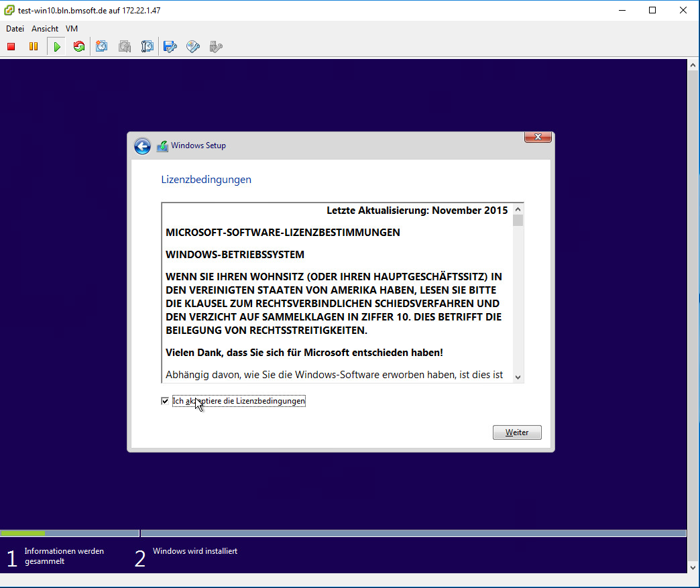Screen dimensions: 700x588
Task: Click the grayed revert to snapshot icon
Action: 125,46
